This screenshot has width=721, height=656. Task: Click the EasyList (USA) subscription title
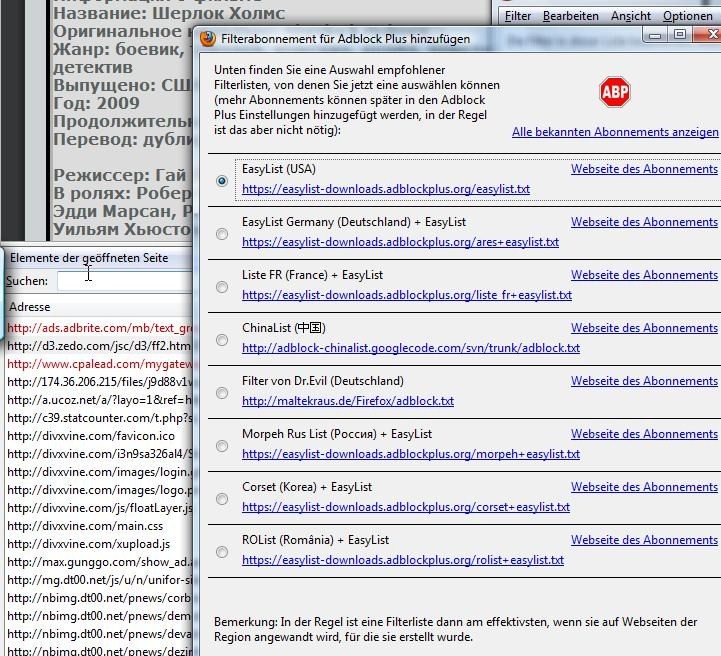coord(279,169)
